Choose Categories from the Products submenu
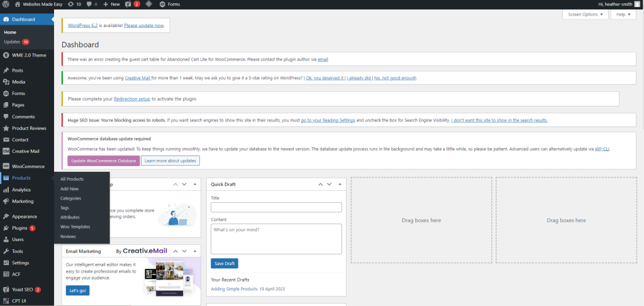 click(70, 198)
